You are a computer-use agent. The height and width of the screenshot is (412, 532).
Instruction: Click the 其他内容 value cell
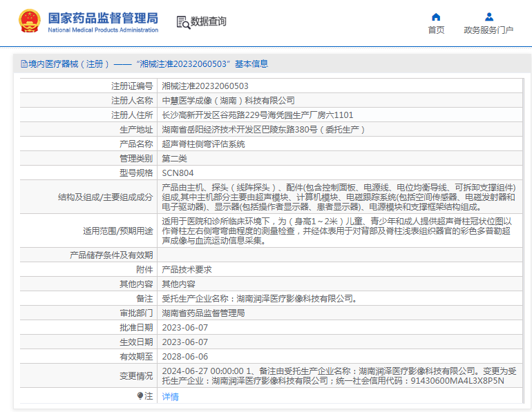178,284
